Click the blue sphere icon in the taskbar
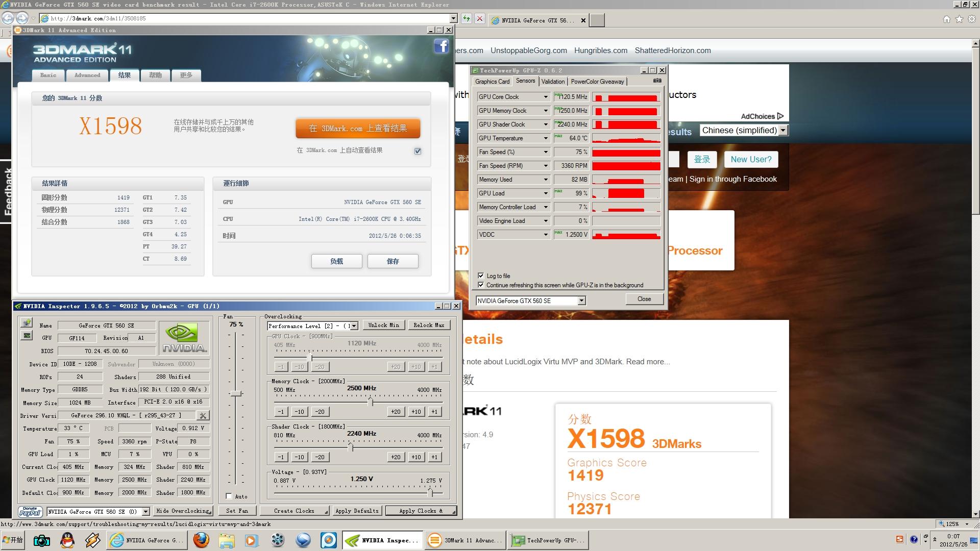The width and height of the screenshot is (980, 551). pyautogui.click(x=303, y=540)
